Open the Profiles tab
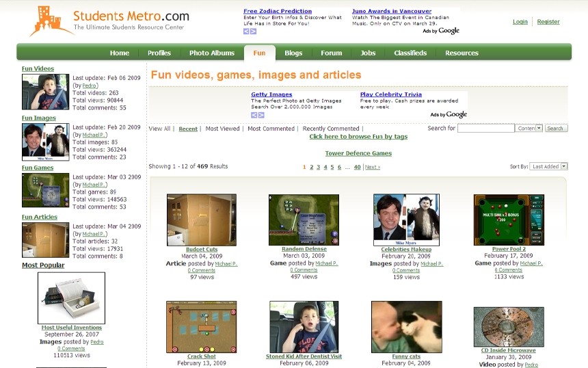Viewport: 588px width, 368px height. [159, 53]
